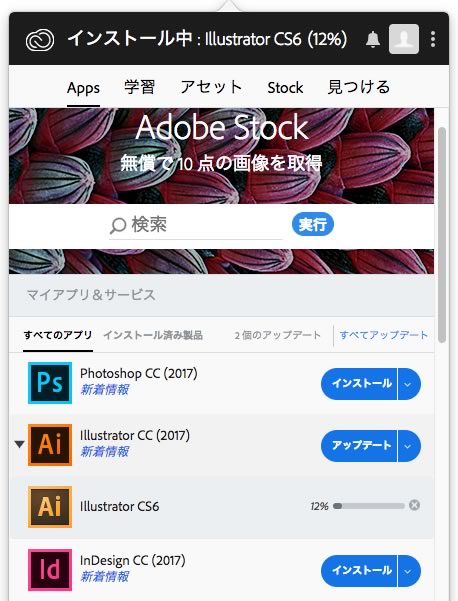
Task: Click the Creative Cloud logo icon
Action: [x=40, y=39]
